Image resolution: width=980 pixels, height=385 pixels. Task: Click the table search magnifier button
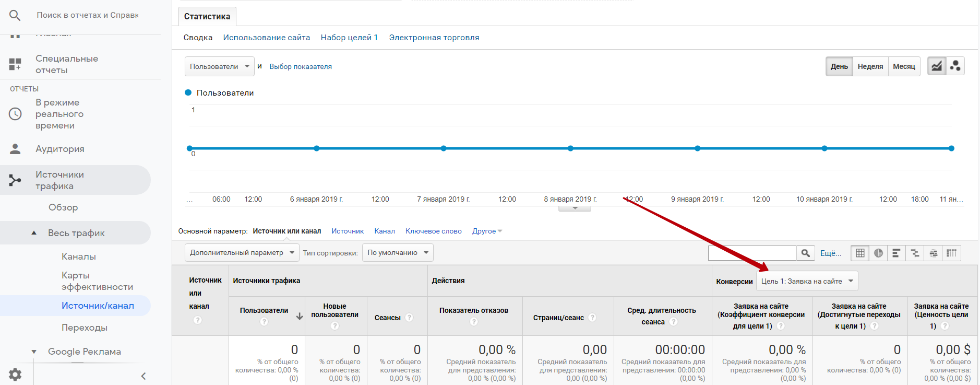point(806,253)
